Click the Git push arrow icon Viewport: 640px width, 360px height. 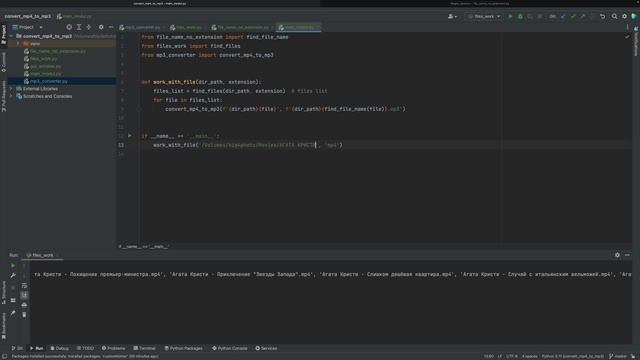pyautogui.click(x=583, y=16)
